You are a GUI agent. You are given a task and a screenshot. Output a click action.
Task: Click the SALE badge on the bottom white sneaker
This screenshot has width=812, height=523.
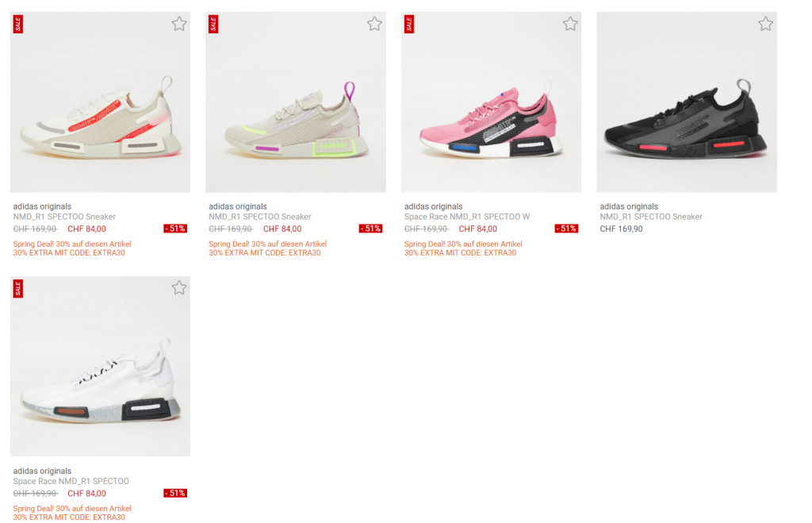(x=17, y=289)
